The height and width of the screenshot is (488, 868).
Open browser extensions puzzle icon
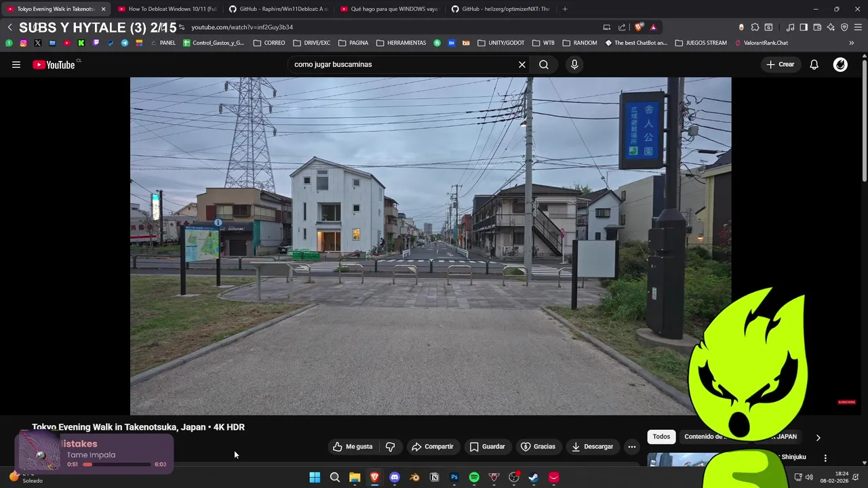[x=755, y=27]
